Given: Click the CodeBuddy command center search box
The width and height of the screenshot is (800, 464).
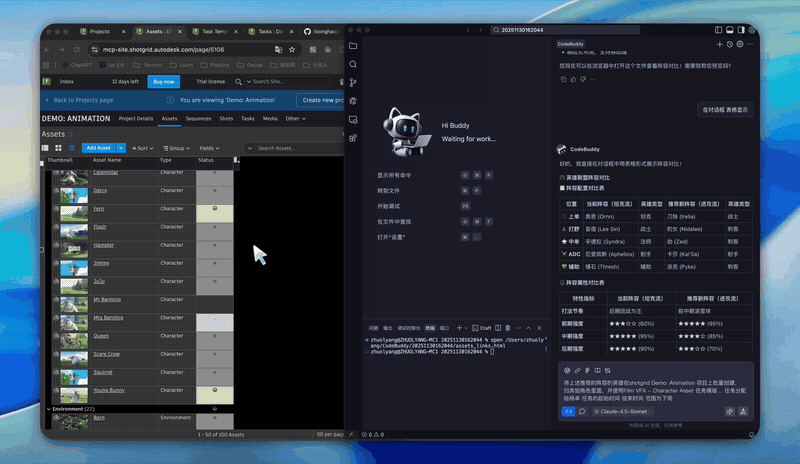Looking at the screenshot, I should point(565,30).
